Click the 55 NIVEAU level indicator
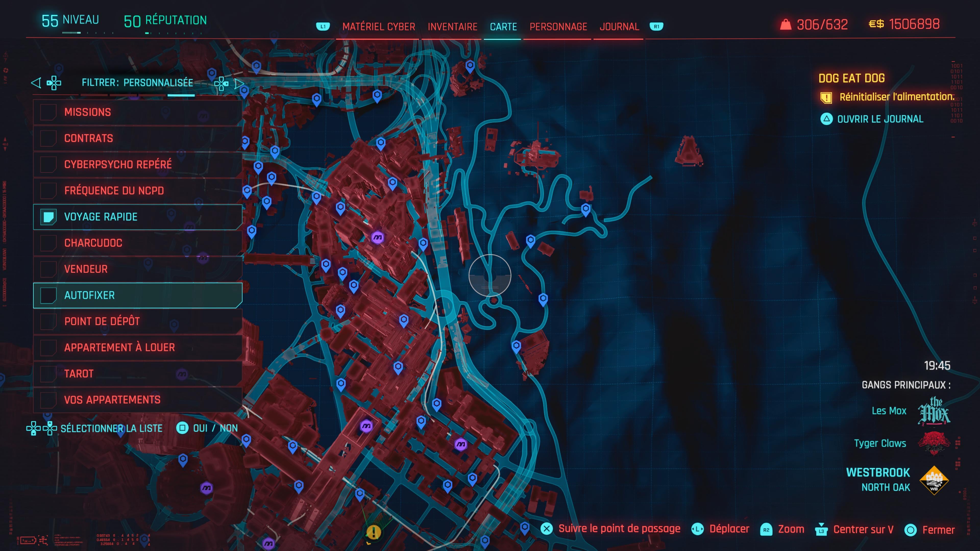 [x=70, y=20]
